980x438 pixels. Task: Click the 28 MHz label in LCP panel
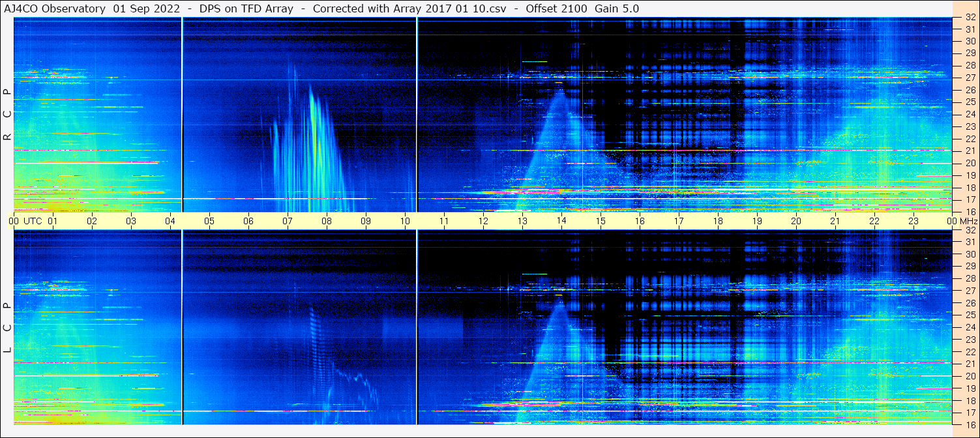tap(970, 278)
